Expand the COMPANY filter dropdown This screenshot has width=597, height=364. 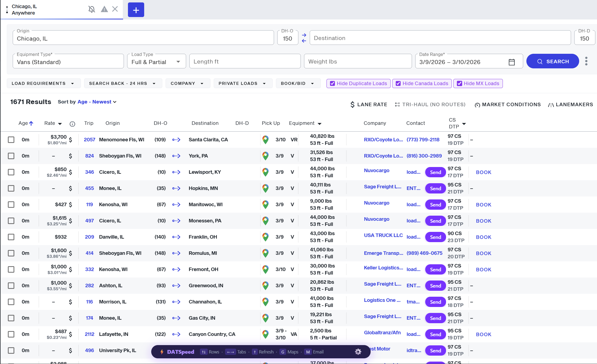pos(188,83)
